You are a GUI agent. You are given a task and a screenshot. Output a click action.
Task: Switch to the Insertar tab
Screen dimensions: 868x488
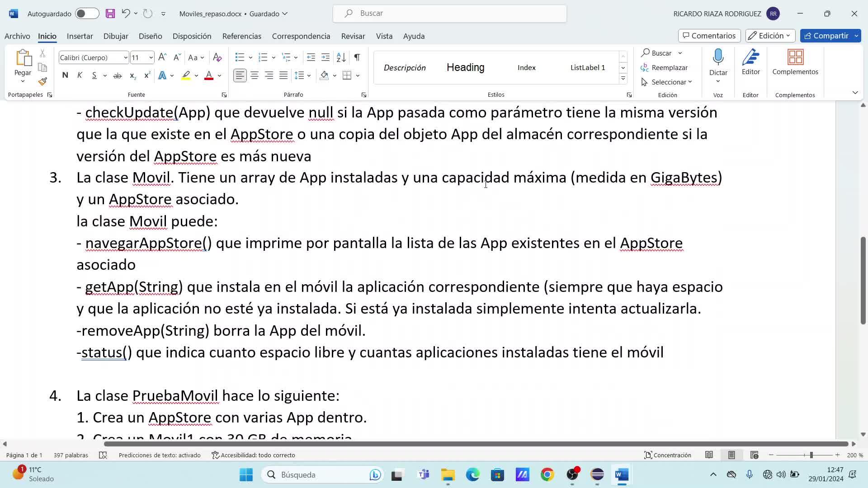click(x=80, y=36)
